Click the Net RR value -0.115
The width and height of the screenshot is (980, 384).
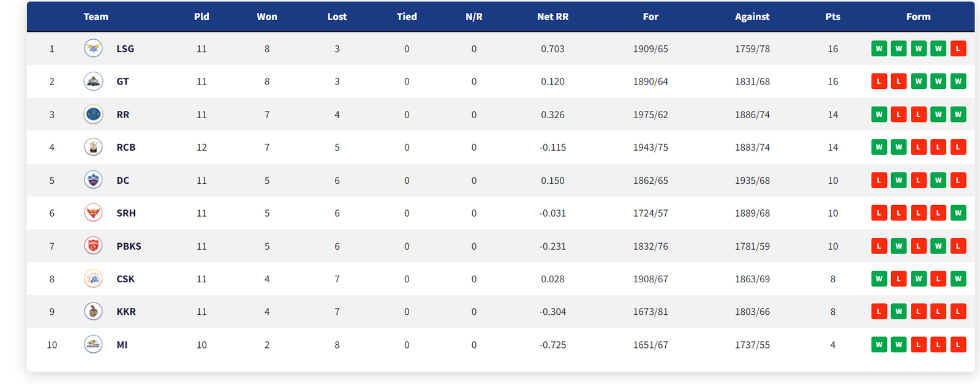click(x=553, y=147)
